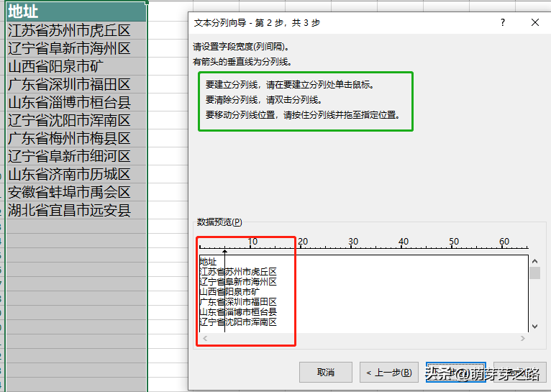Click ruler mark 20 in data preview
551x392 pixels.
tap(303, 242)
